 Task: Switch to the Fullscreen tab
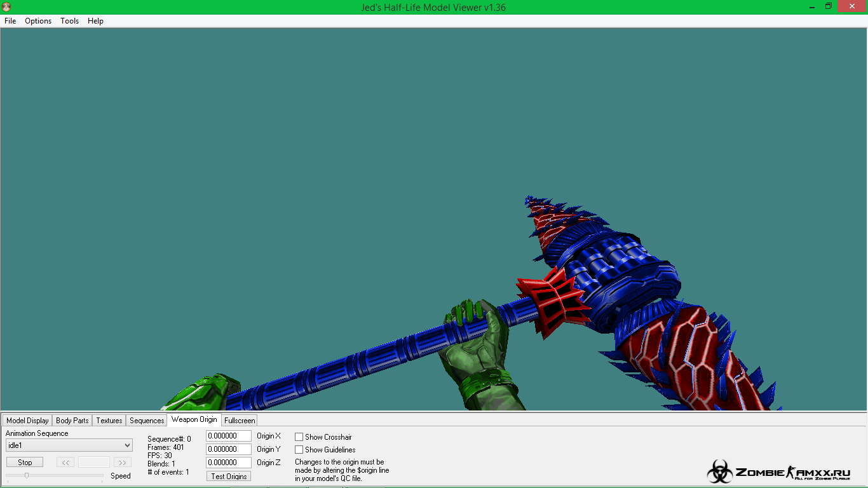click(240, 421)
